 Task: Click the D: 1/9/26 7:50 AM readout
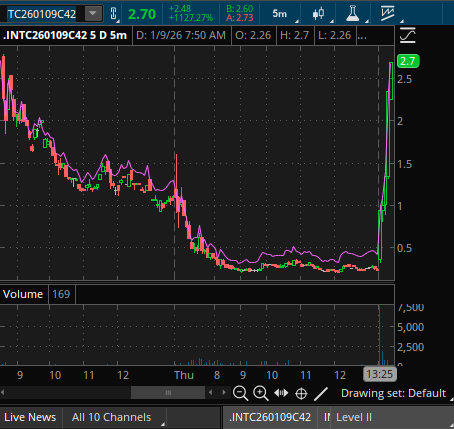(x=181, y=35)
